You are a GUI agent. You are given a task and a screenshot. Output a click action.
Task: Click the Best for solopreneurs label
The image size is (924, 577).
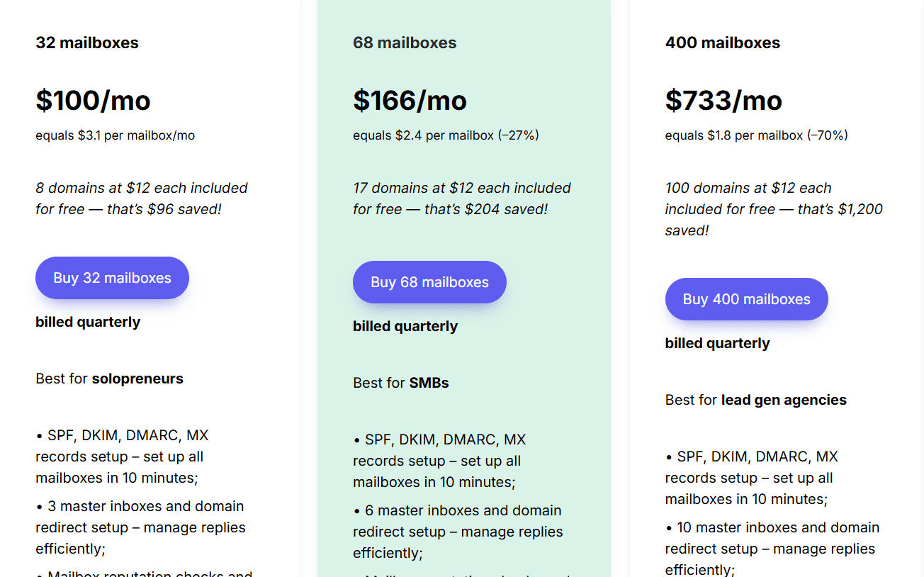tap(109, 379)
